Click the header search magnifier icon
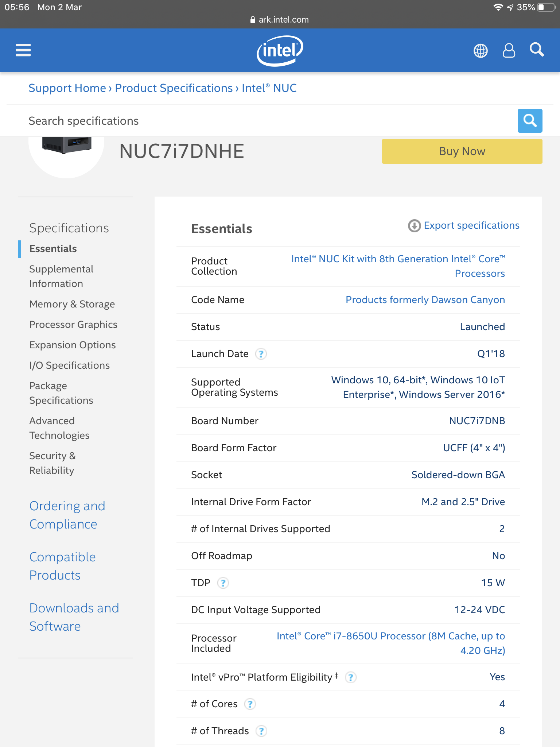560x747 pixels. pos(537,50)
